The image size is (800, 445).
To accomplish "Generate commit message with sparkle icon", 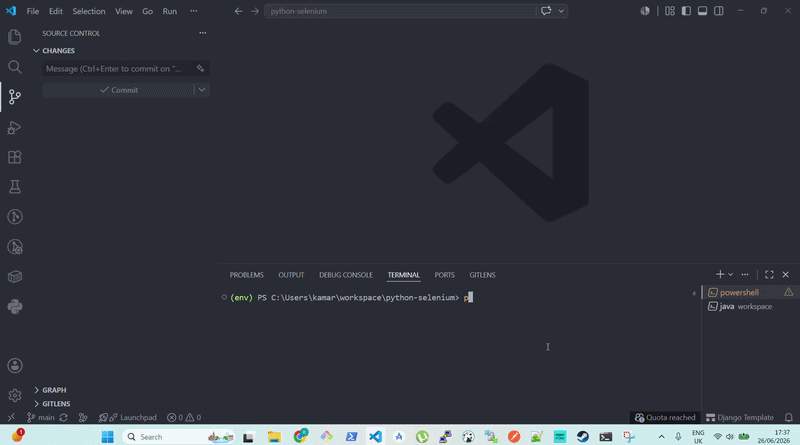I will tap(200, 68).
